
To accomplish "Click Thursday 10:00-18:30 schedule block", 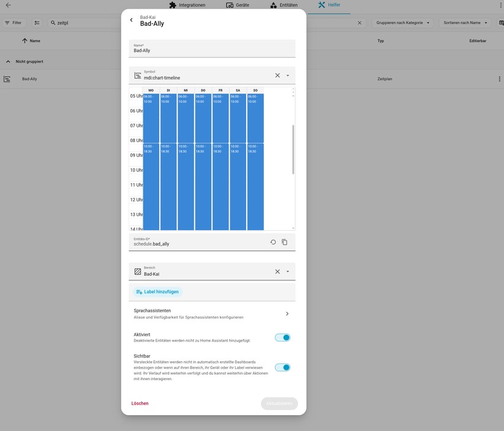I will [x=203, y=187].
